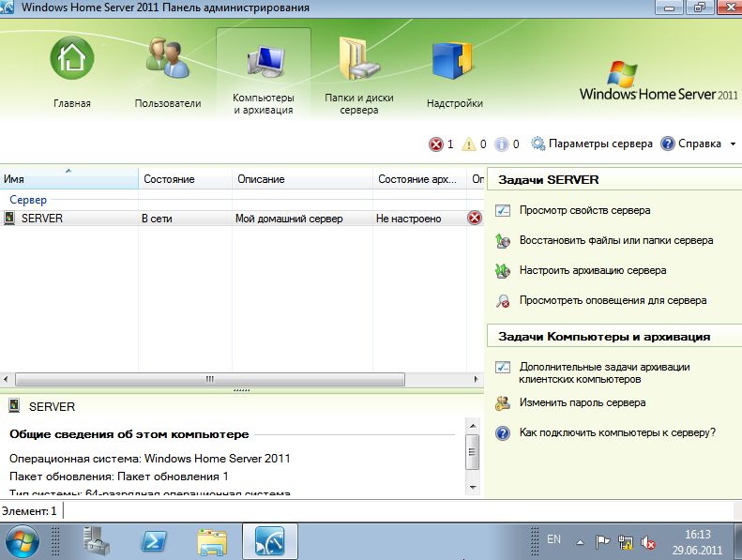The height and width of the screenshot is (560, 742).
Task: Click the Как подключить компьютеры help icon
Action: [503, 433]
